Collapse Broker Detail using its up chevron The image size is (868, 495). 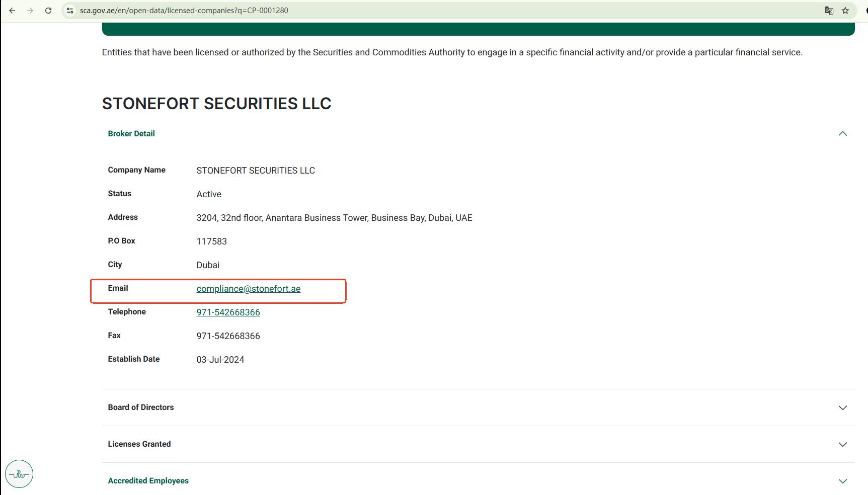click(x=842, y=134)
